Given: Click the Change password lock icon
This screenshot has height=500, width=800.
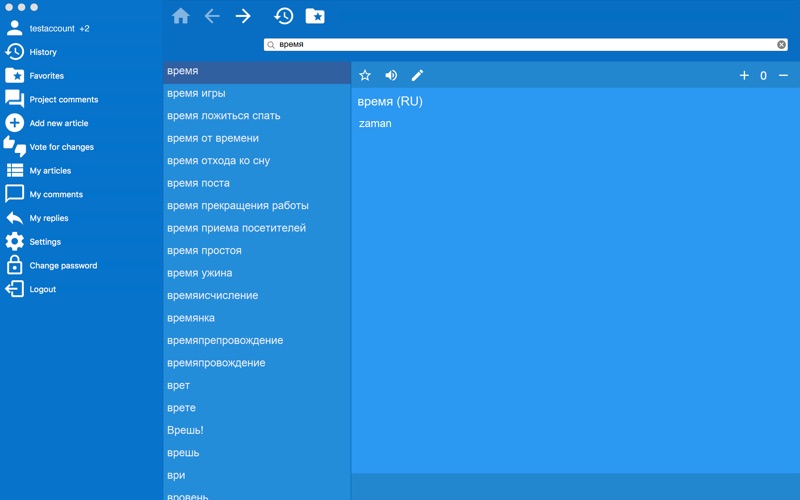Looking at the screenshot, I should tap(14, 265).
